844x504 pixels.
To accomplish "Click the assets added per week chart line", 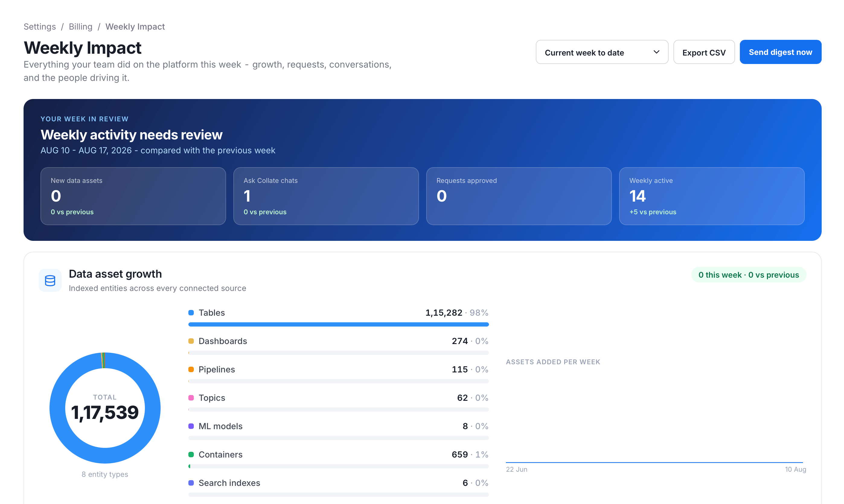I will click(x=654, y=462).
